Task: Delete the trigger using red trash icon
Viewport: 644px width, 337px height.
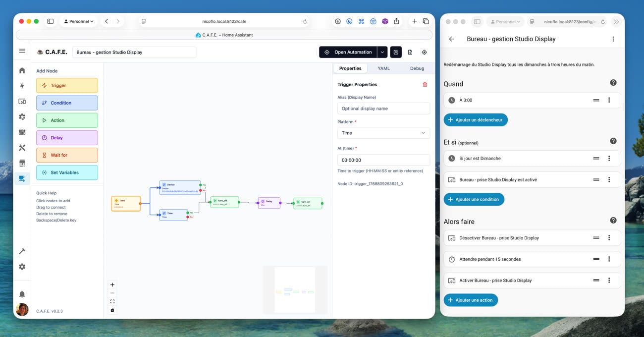Action: [425, 85]
